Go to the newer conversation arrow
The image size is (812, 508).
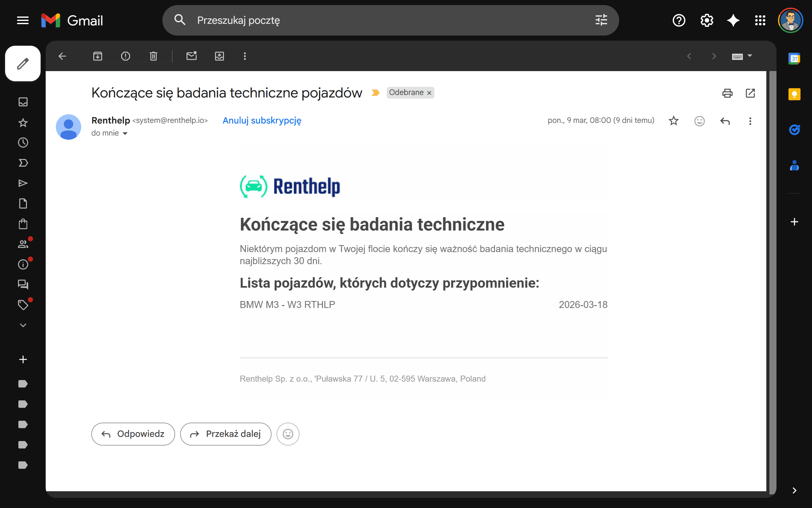pos(689,56)
